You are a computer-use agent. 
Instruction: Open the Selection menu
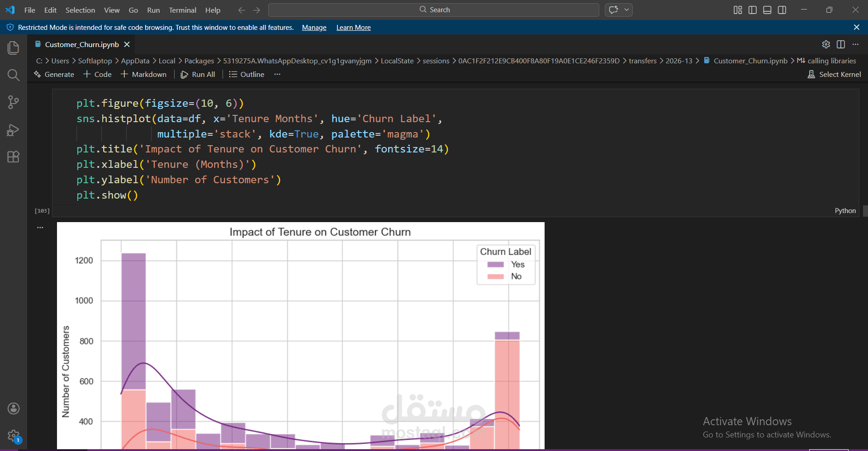coord(81,10)
